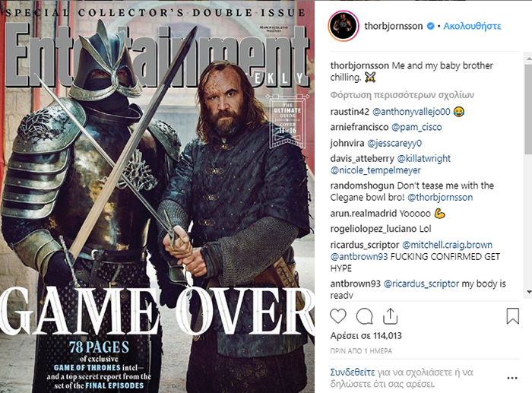Screen dimensions: 532x393
Task: Open the @anthonyvallejo00 mention
Action: (x=411, y=112)
